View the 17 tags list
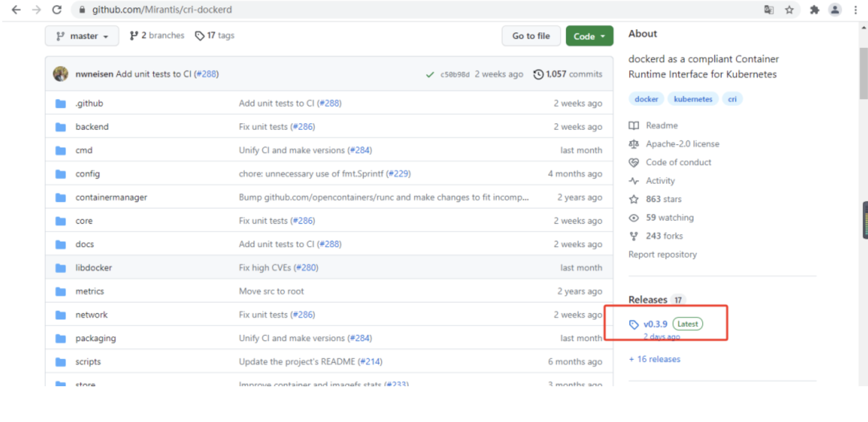 [x=215, y=35]
